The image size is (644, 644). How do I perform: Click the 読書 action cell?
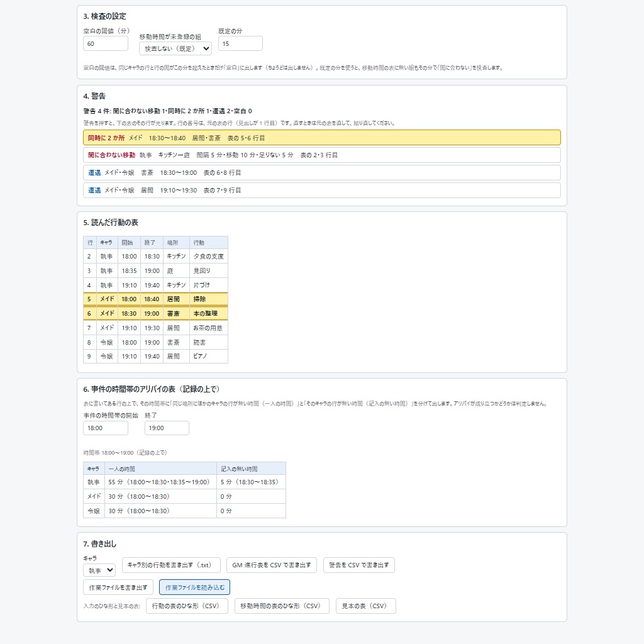pos(209,342)
